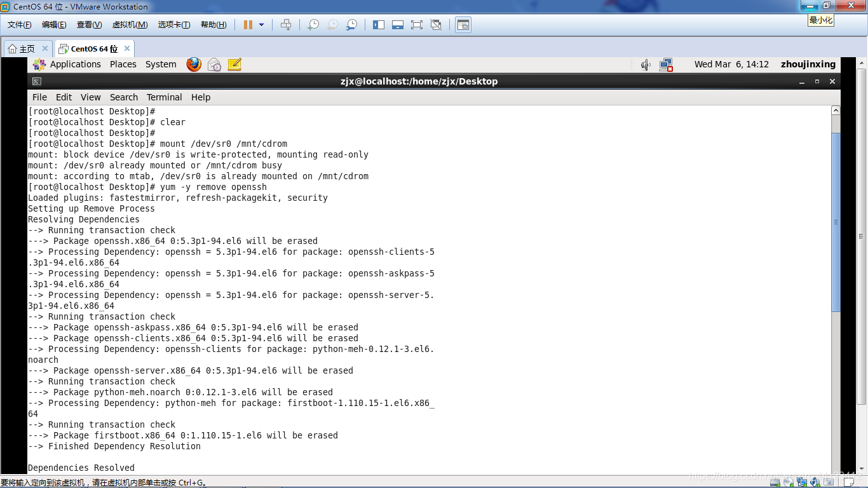Click the 'Dependencies Resolved' text line
This screenshot has height=488, width=868.
coord(81,468)
